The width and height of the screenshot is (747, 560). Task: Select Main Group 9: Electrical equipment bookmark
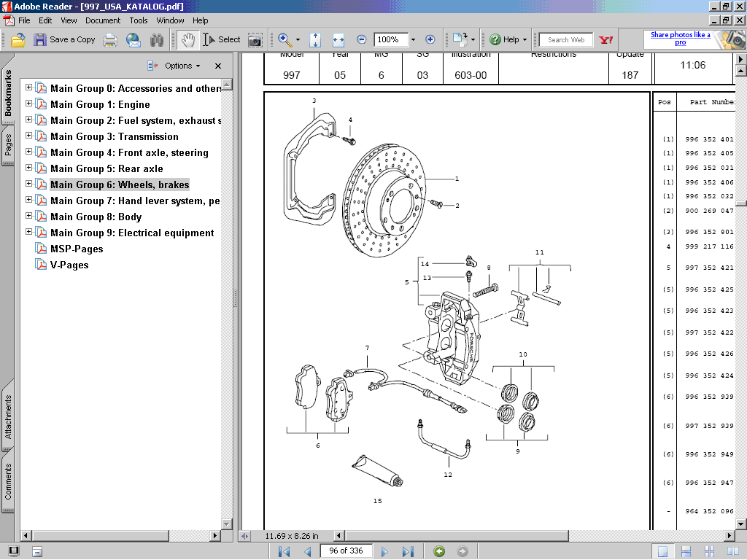pos(132,233)
